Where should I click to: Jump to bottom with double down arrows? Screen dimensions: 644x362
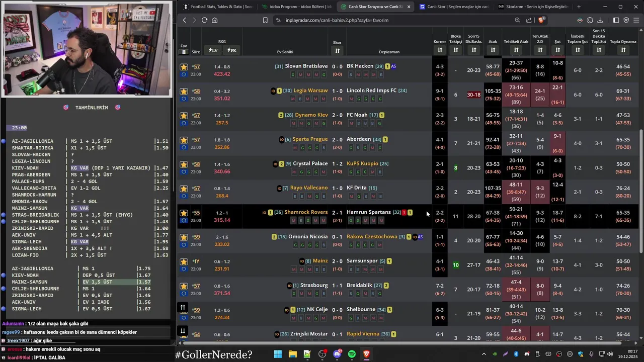(183, 331)
